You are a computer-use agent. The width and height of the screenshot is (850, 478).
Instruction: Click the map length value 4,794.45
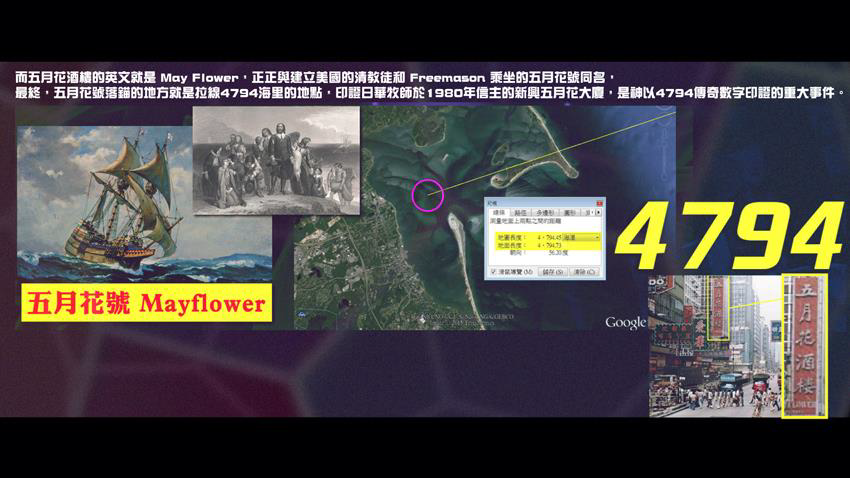point(549,237)
